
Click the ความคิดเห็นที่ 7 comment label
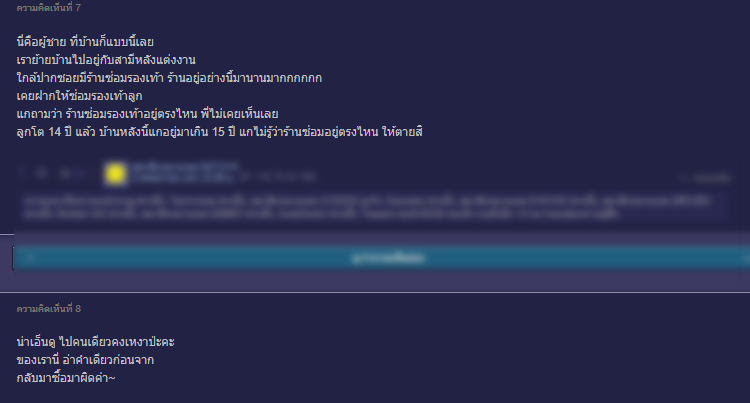click(49, 8)
